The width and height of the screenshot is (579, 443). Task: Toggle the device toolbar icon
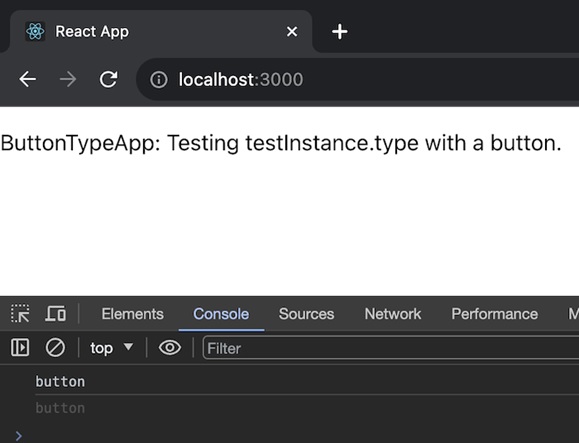click(x=56, y=314)
